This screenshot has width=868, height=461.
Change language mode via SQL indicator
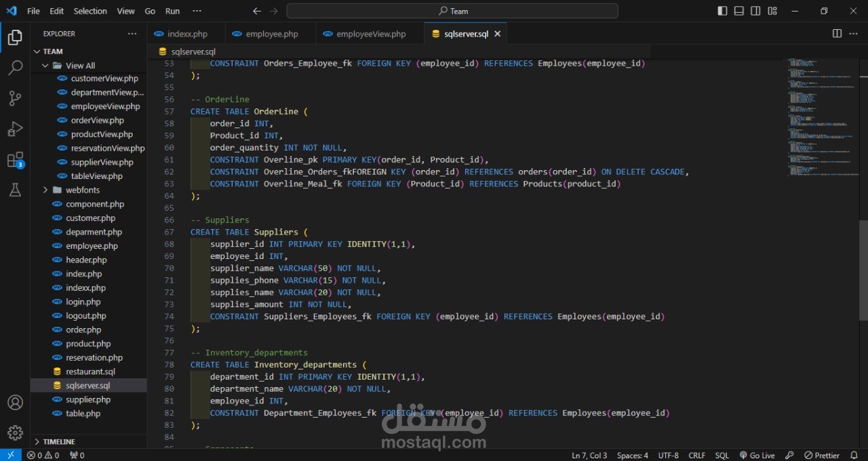coord(722,455)
